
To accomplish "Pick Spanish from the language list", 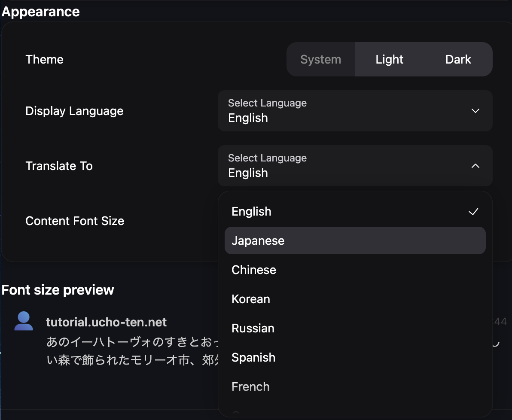I will (253, 357).
